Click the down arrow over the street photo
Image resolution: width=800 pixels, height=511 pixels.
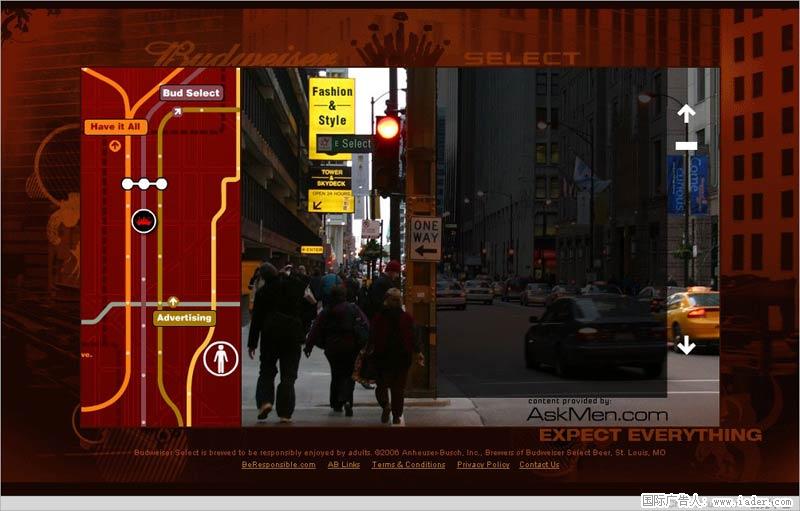[686, 345]
